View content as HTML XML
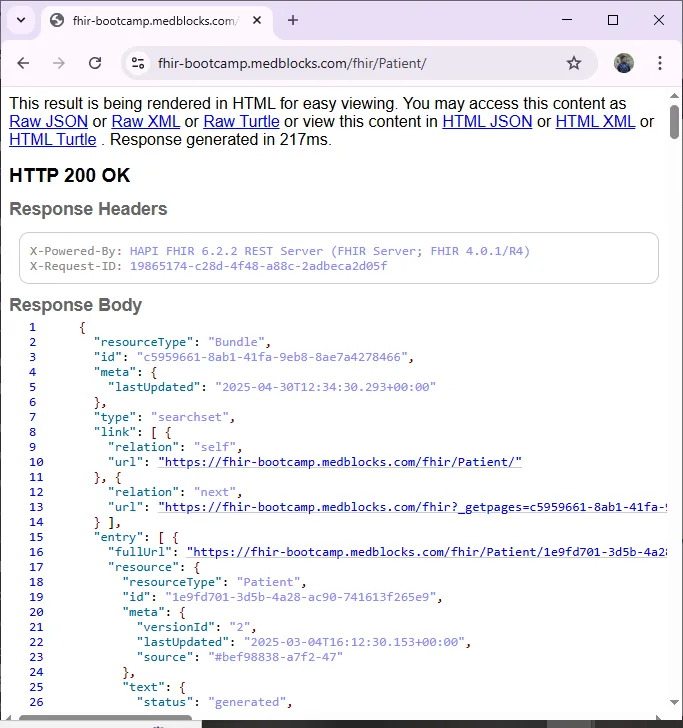Image resolution: width=683 pixels, height=728 pixels. pos(596,122)
